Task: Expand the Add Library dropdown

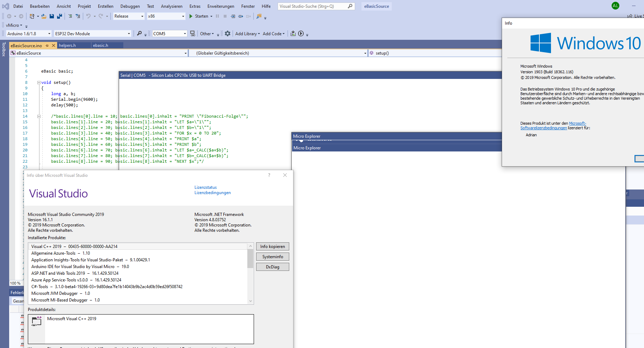Action: pos(247,33)
